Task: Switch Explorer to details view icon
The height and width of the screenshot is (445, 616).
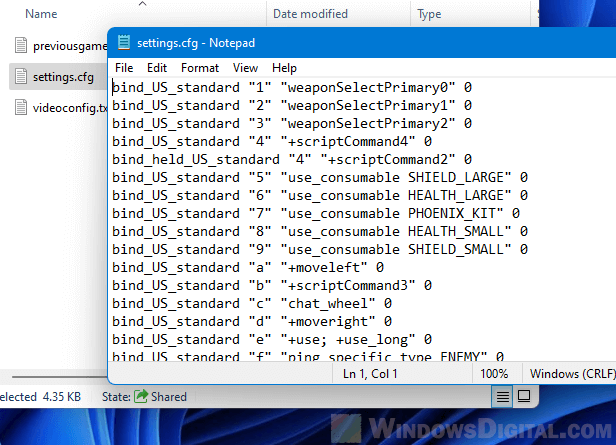Action: click(x=502, y=396)
